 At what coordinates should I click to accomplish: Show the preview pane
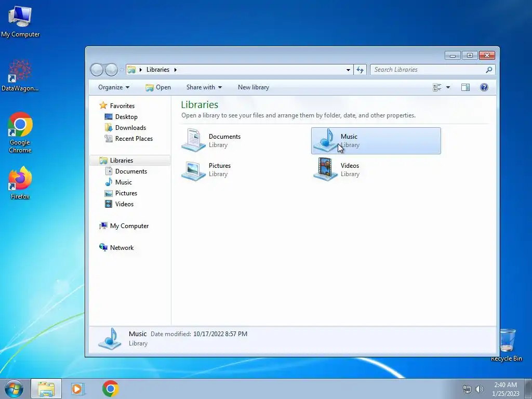coord(465,87)
